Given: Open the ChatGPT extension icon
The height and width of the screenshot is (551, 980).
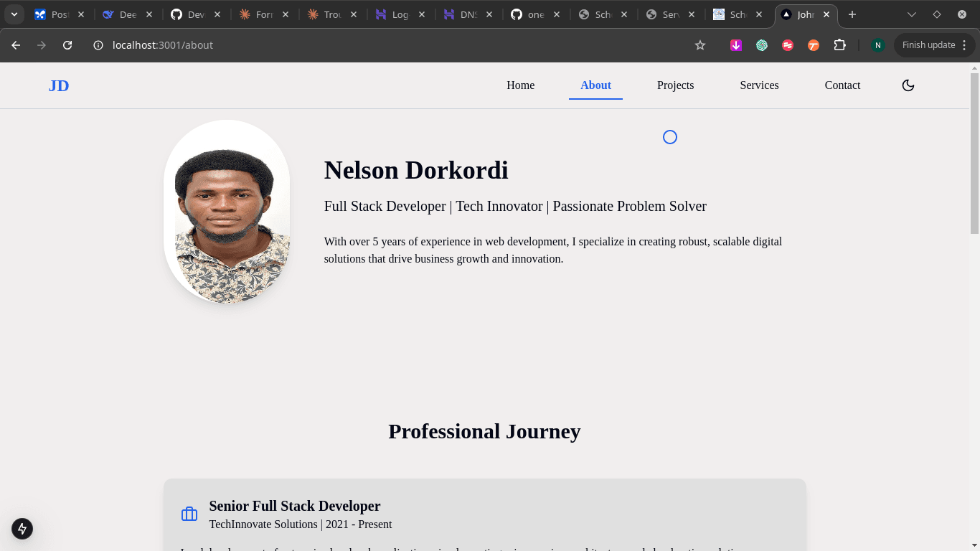Looking at the screenshot, I should point(762,45).
